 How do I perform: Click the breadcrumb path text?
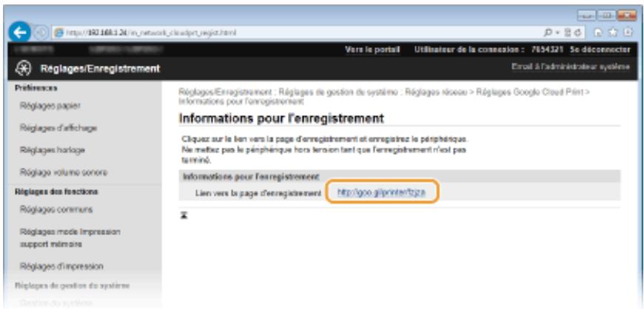point(384,96)
